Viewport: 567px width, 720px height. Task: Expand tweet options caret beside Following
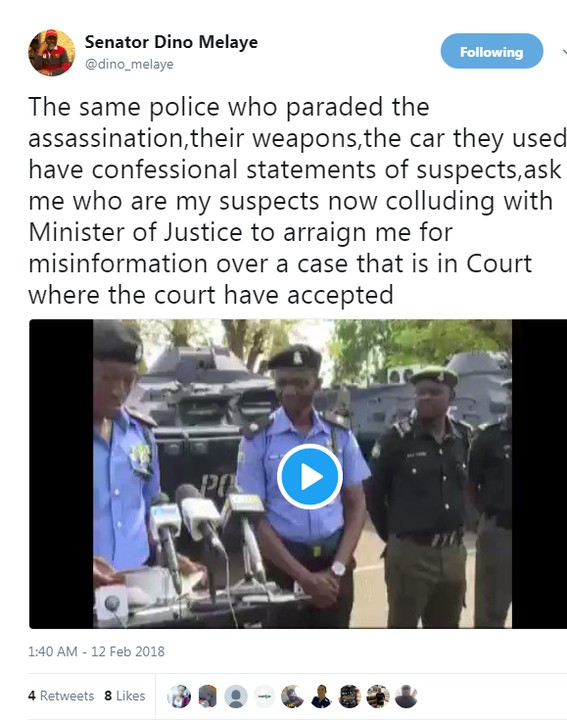tap(564, 51)
